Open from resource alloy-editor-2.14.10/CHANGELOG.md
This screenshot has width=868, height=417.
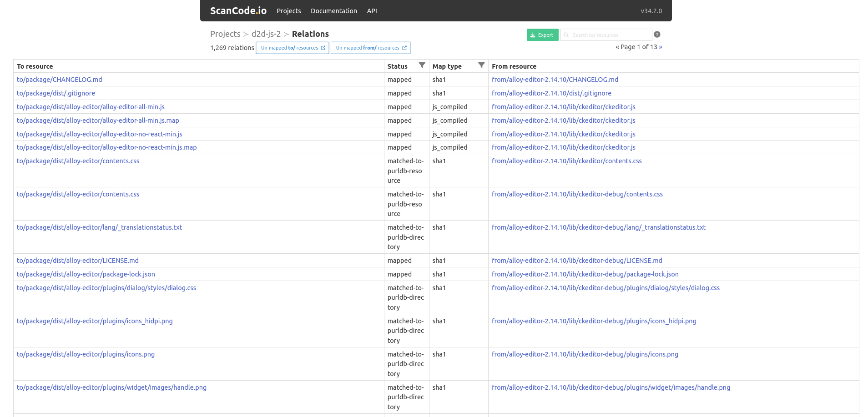555,80
